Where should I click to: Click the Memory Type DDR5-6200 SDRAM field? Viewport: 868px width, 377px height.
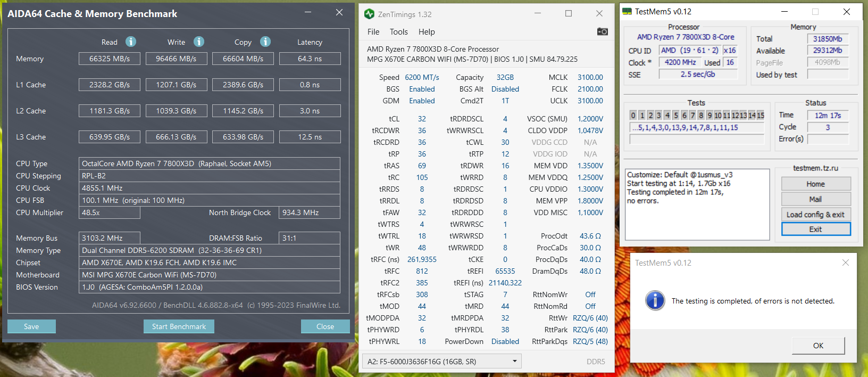210,250
